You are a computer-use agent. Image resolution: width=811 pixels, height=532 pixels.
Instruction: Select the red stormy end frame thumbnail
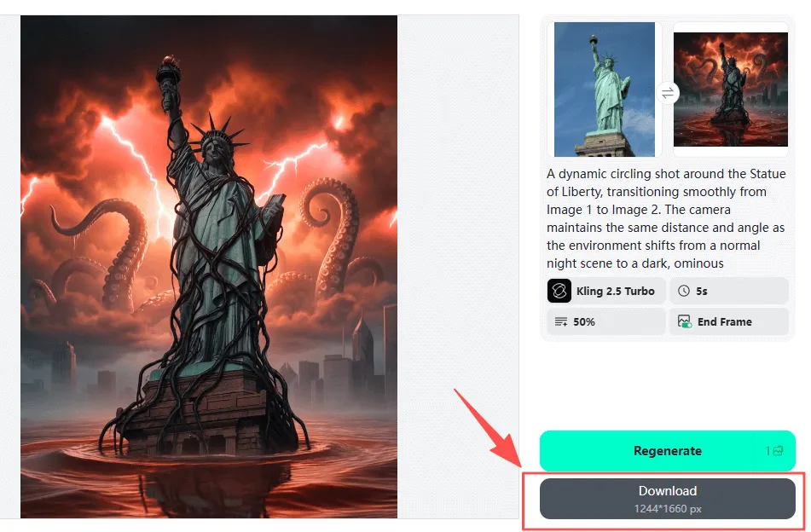tap(730, 90)
